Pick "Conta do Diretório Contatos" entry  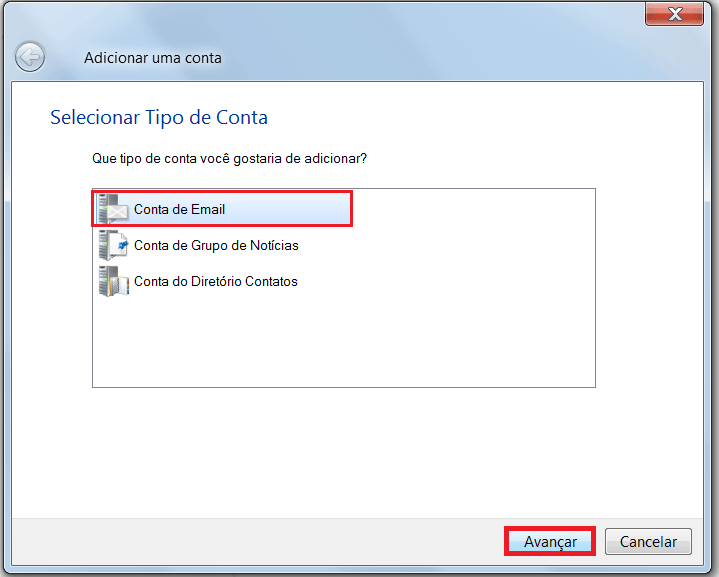(216, 282)
